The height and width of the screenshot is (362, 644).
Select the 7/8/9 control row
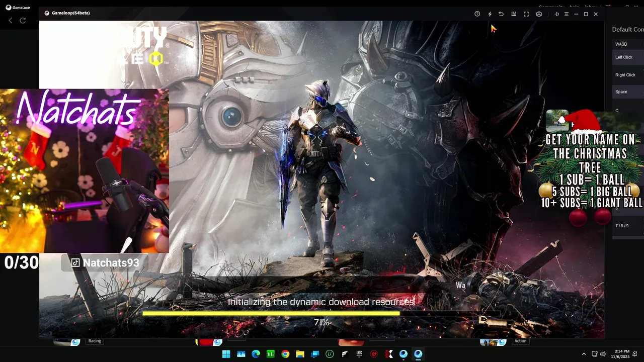(628, 226)
